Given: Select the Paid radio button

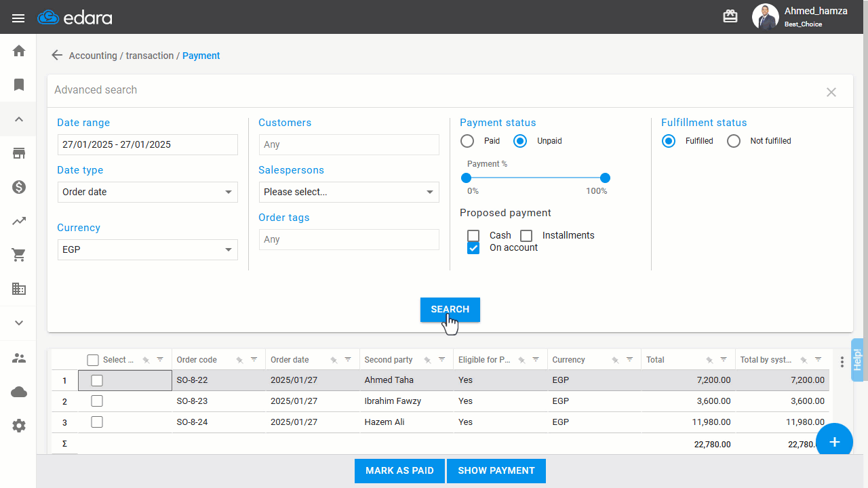Looking at the screenshot, I should 467,141.
